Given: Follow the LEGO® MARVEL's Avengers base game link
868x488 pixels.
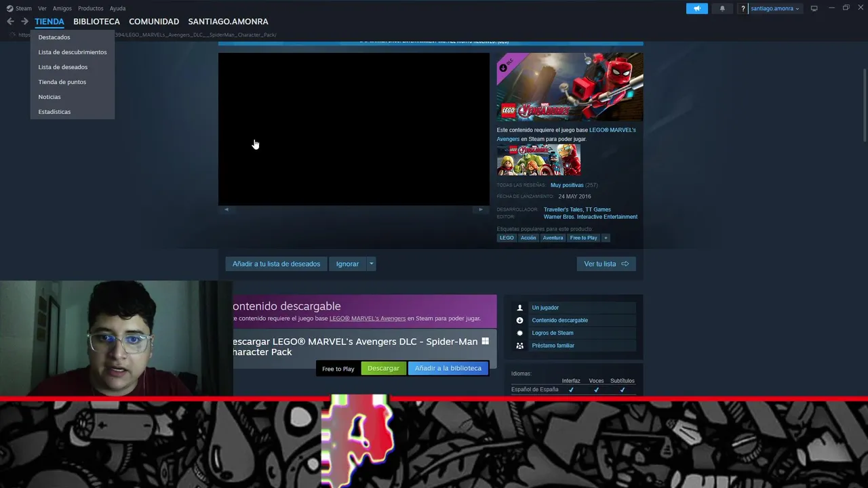Looking at the screenshot, I should coord(612,130).
